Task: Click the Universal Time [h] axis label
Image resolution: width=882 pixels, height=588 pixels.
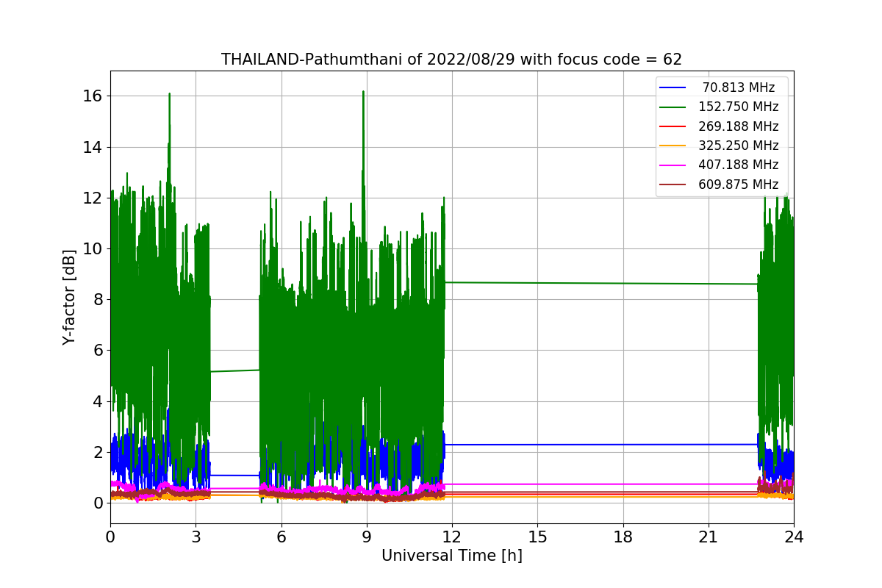Action: 451,556
